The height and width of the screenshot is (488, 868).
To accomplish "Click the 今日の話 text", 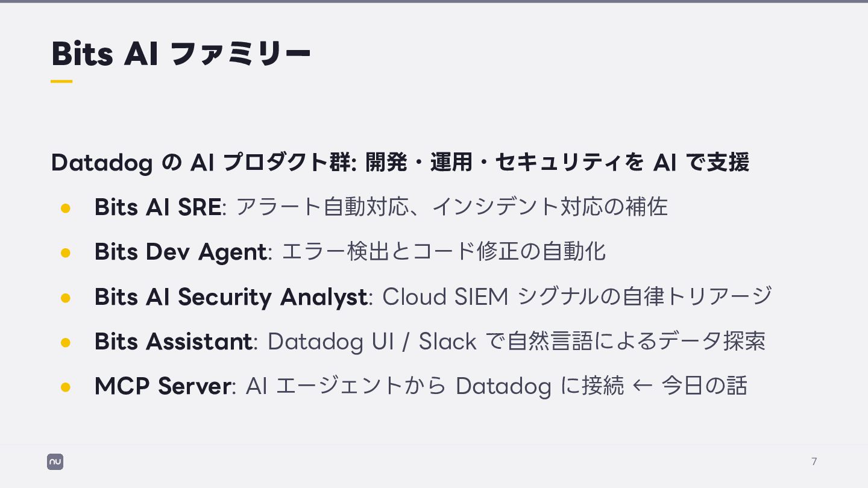I will point(705,386).
